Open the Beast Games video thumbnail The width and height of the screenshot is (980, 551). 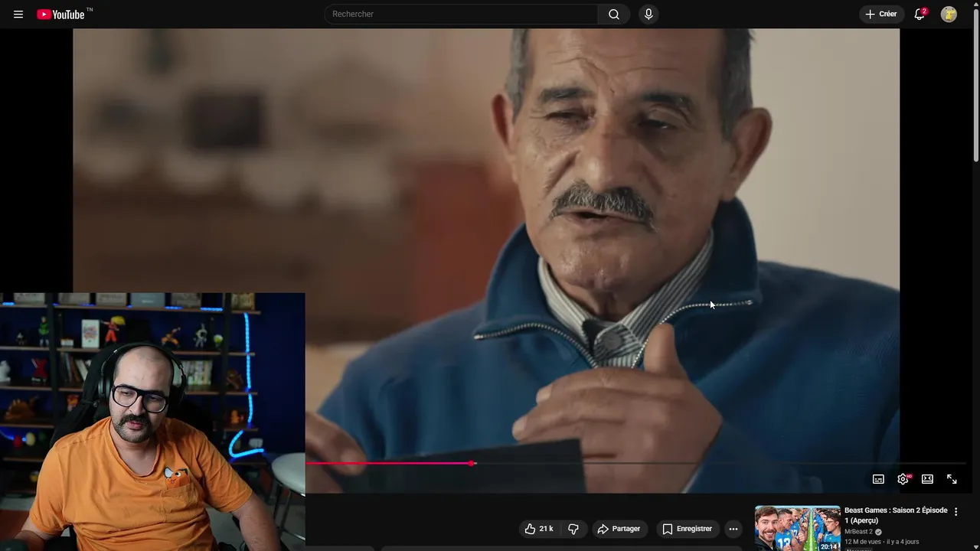click(797, 528)
